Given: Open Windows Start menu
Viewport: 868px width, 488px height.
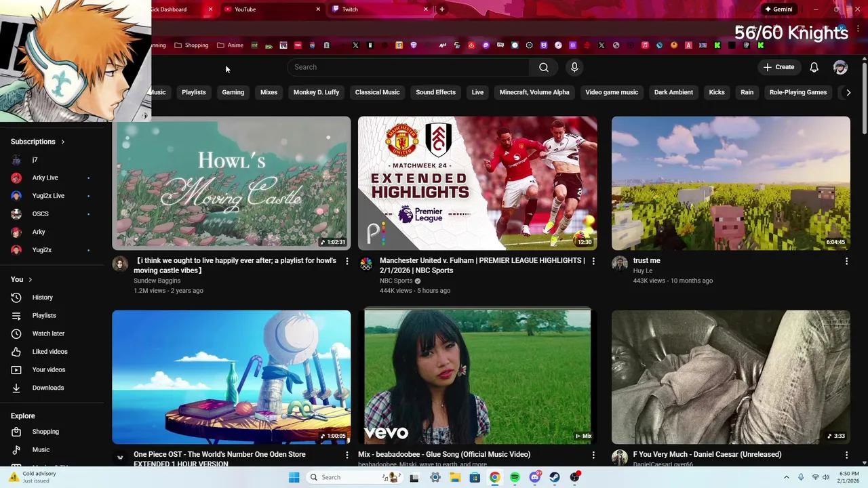Looking at the screenshot, I should pos(294,477).
